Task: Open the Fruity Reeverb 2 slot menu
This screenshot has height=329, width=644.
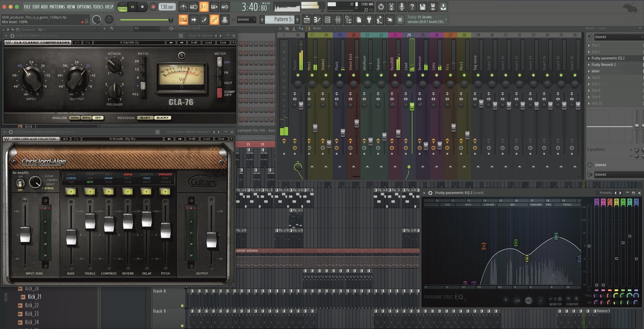Action: pos(589,65)
